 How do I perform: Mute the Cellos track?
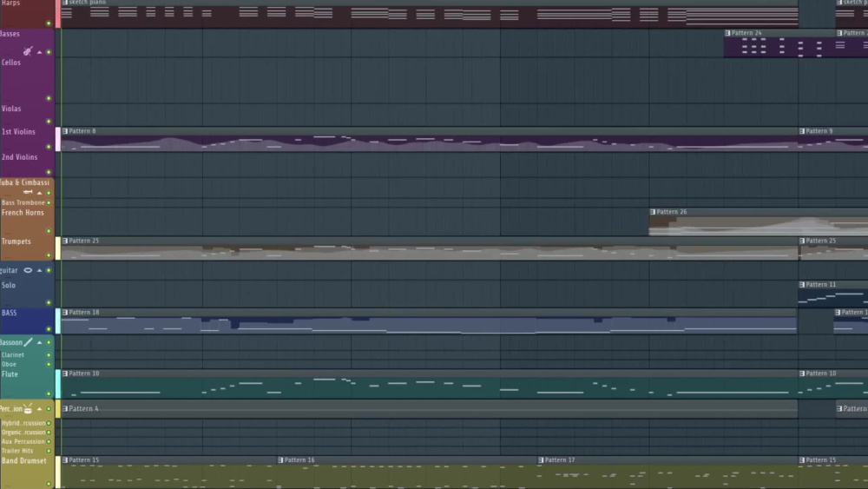tap(49, 98)
